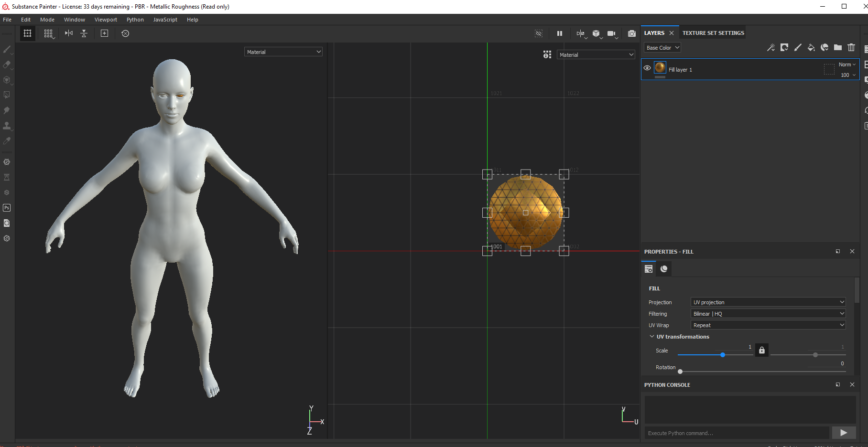Add a folder in Layers panel
The image size is (868, 447).
click(838, 47)
